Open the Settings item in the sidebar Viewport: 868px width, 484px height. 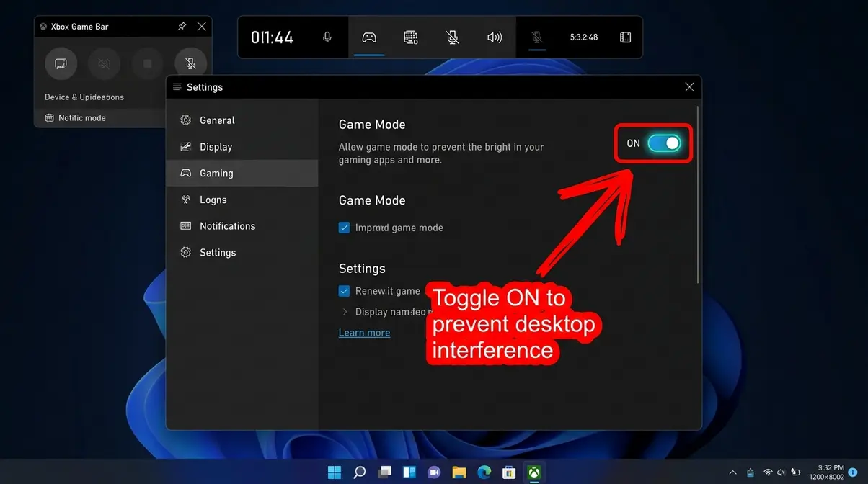pos(242,253)
